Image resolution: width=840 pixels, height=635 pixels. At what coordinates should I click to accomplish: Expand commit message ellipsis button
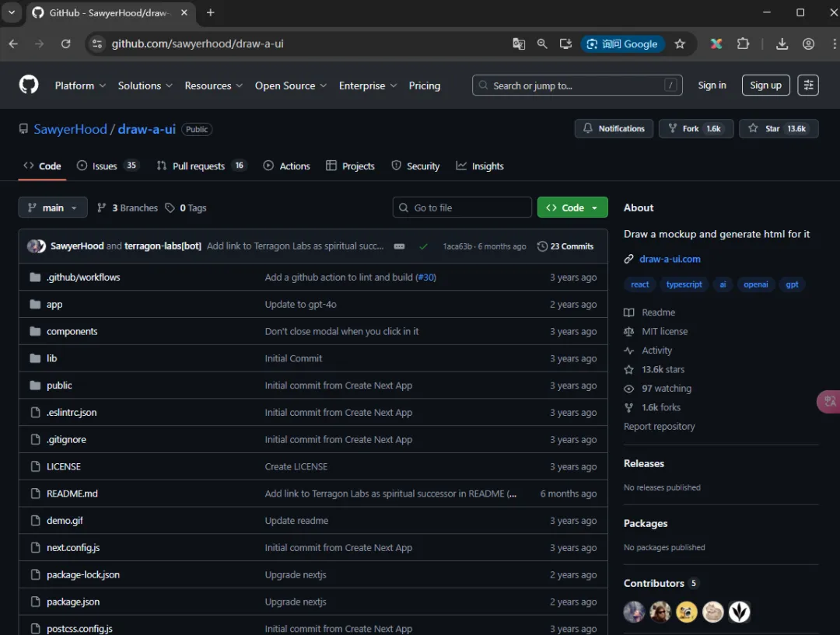(x=399, y=246)
